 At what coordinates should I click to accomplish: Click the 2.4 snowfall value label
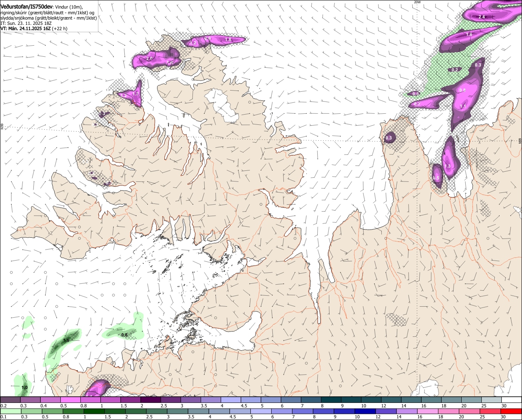click(x=481, y=17)
